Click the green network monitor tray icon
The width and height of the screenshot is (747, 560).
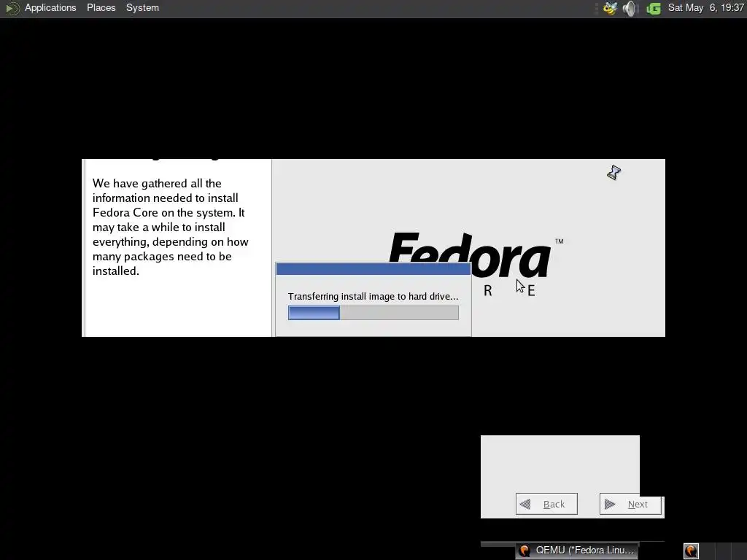click(x=654, y=8)
